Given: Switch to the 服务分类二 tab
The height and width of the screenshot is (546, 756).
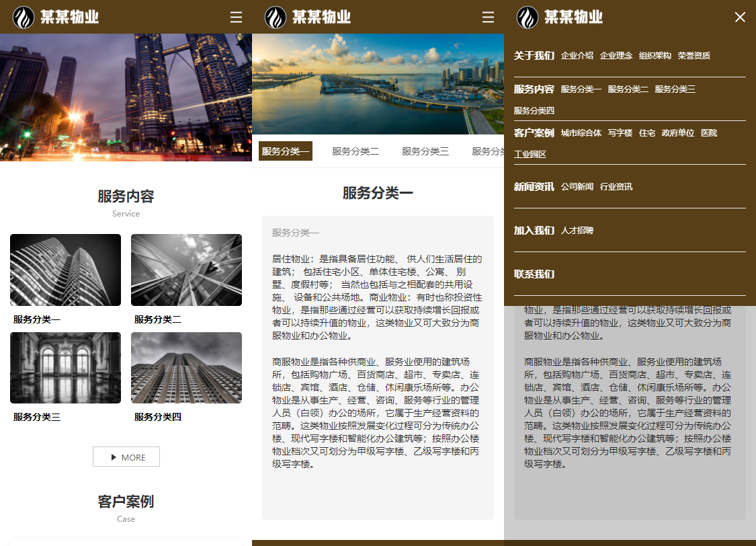Looking at the screenshot, I should click(355, 151).
